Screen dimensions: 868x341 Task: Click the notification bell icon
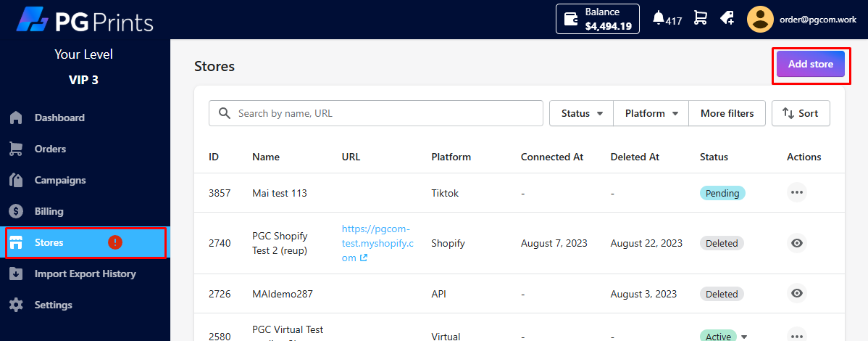pos(659,18)
